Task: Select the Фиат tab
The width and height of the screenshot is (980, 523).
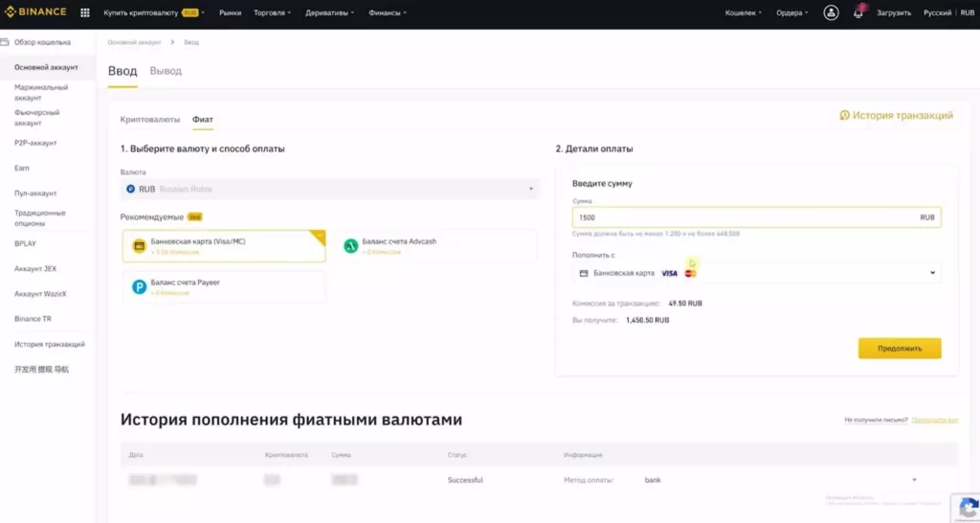Action: (x=203, y=120)
